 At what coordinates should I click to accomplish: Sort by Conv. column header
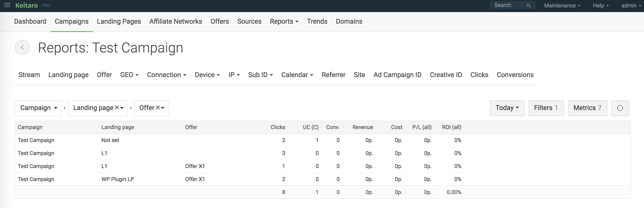point(333,127)
